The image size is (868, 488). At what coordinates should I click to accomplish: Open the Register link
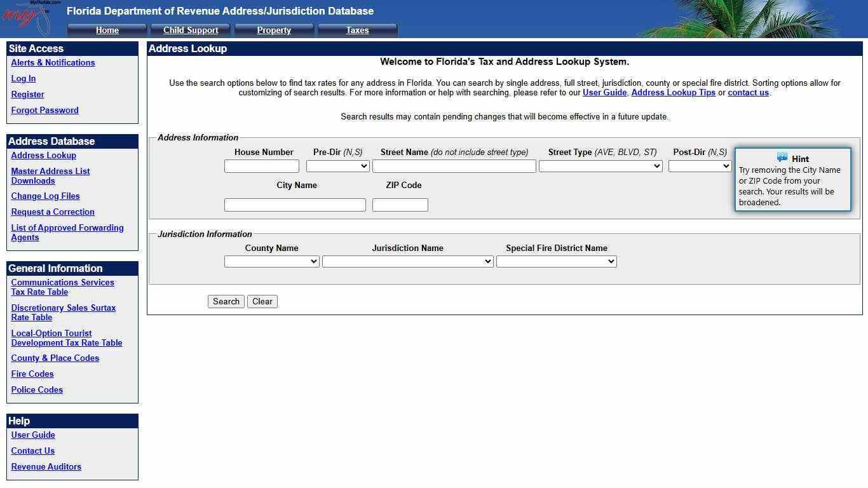coord(27,94)
